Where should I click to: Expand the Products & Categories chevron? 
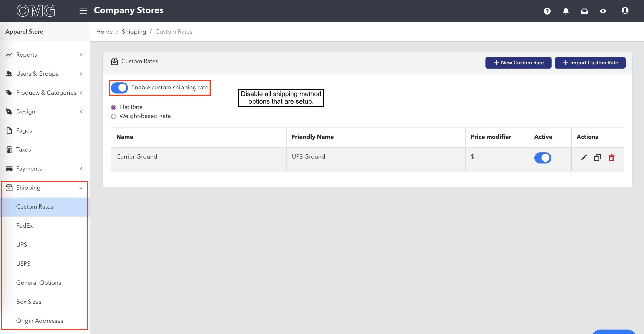pyautogui.click(x=81, y=93)
